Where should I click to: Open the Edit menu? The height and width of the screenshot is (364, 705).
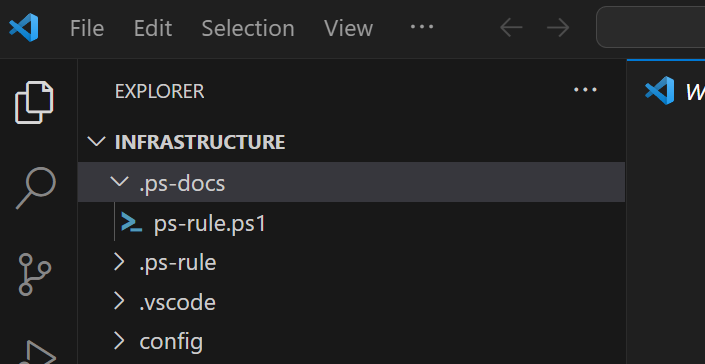click(x=153, y=29)
